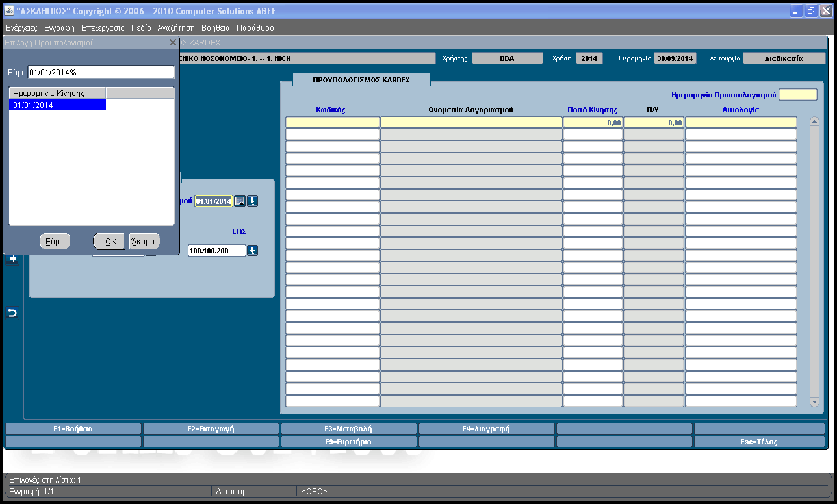The height and width of the screenshot is (504, 837).
Task: Close the Επιλογή Προϋπολογισμού dialog with the X
Action: (x=172, y=42)
